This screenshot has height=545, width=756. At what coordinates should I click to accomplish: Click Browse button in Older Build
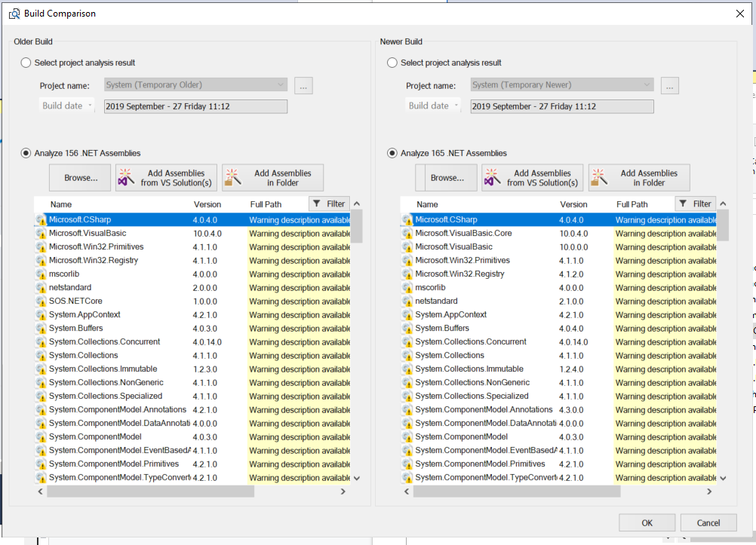(x=80, y=178)
